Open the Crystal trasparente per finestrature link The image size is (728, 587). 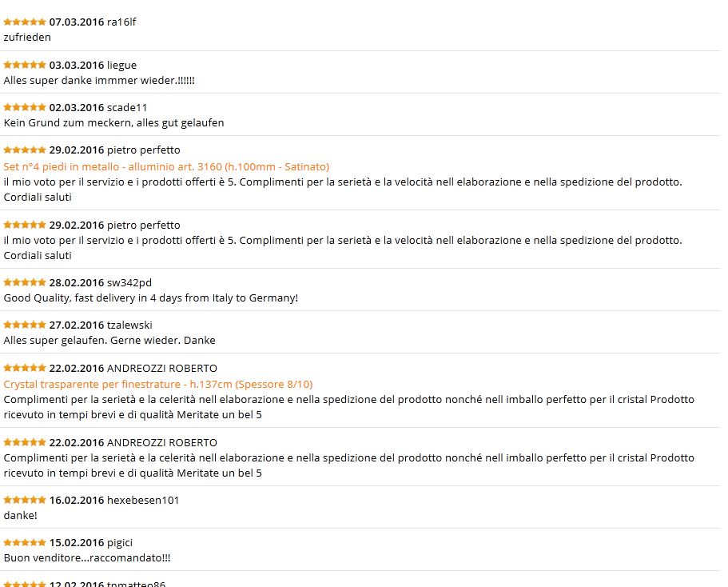[158, 384]
